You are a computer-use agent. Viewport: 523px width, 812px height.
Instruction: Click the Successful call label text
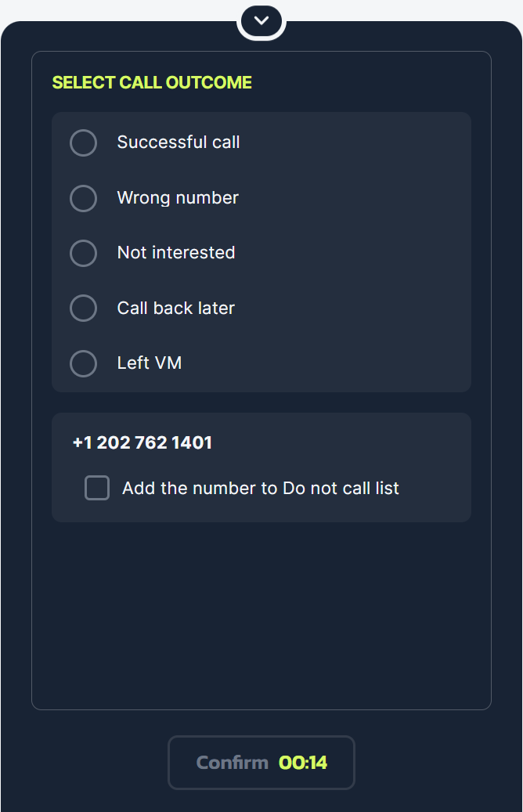click(x=178, y=143)
